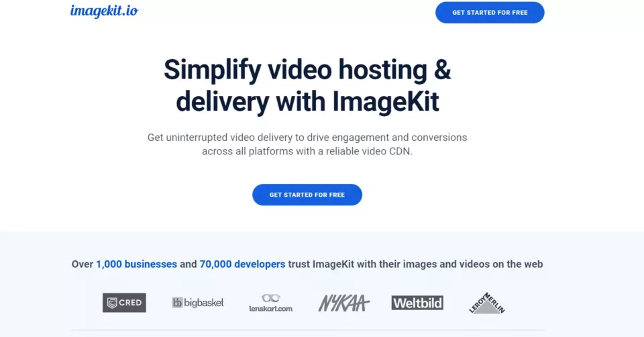Click the '1,000 businesses' highlighted text

point(136,264)
